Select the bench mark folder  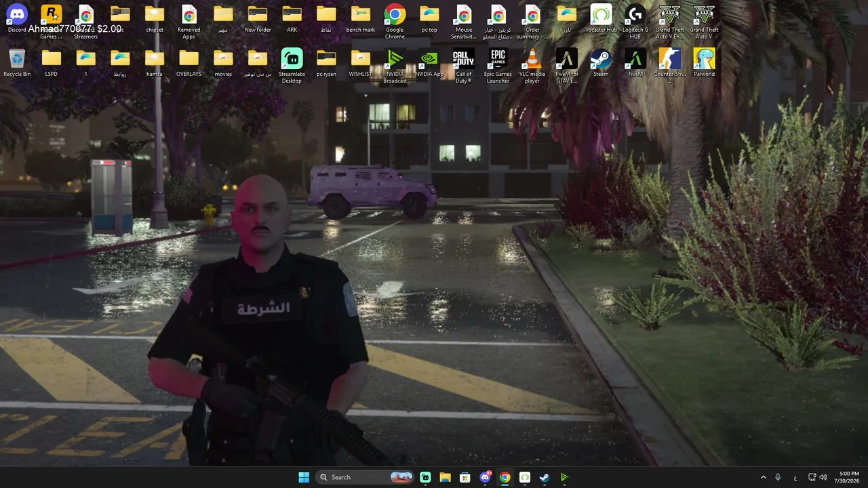(361, 18)
